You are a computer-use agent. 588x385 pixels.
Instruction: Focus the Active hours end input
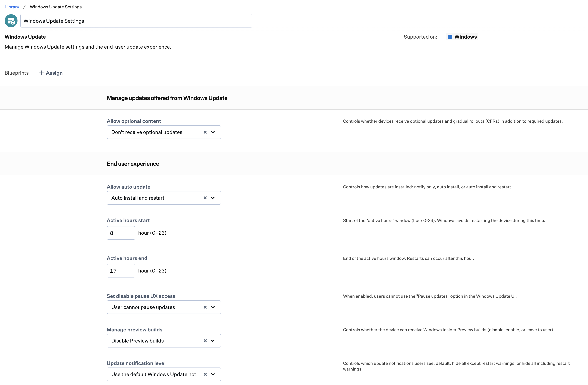(121, 271)
